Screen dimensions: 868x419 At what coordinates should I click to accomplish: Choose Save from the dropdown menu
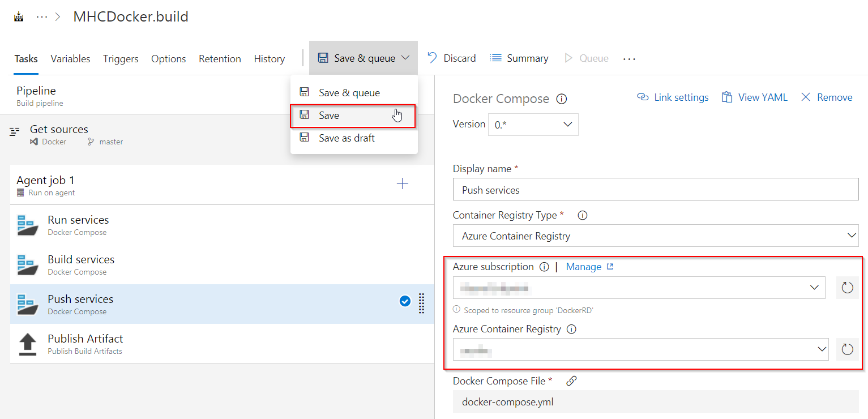tap(353, 116)
